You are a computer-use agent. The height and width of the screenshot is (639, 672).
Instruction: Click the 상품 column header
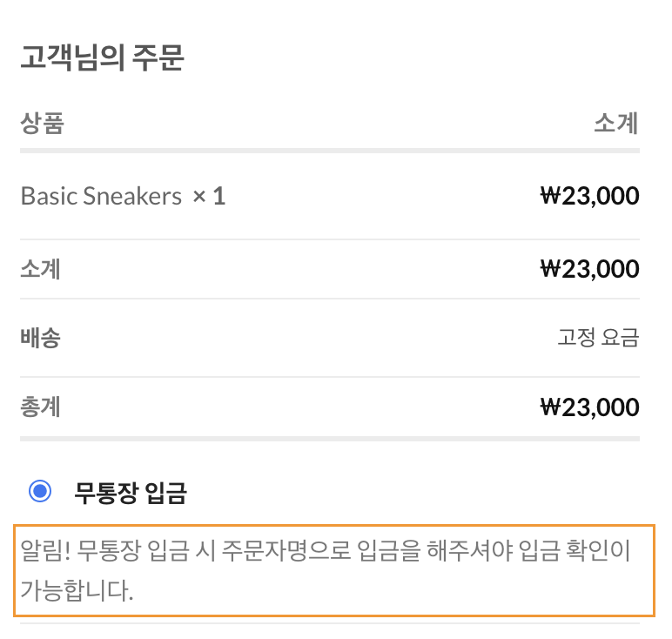click(x=42, y=124)
